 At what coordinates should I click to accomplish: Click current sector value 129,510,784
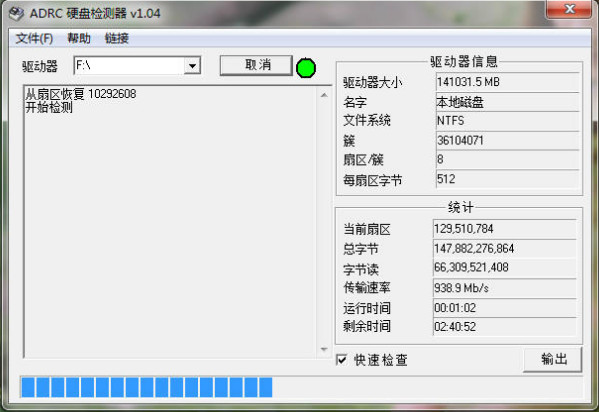(463, 229)
